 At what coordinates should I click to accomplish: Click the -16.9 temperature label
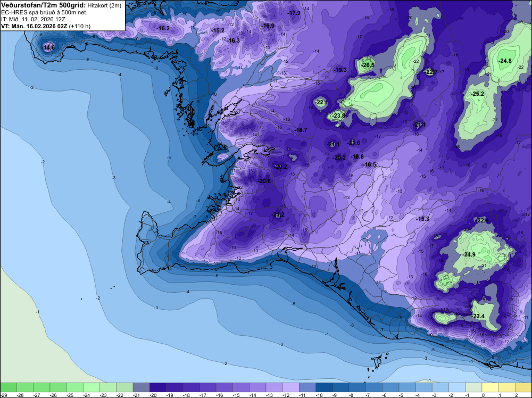pyautogui.click(x=268, y=26)
